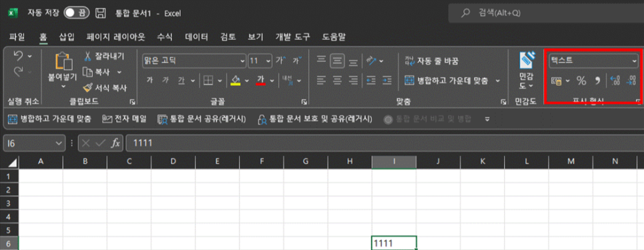Click 잘라내기 (Cut)
The height and width of the screenshot is (250, 644).
click(x=103, y=56)
